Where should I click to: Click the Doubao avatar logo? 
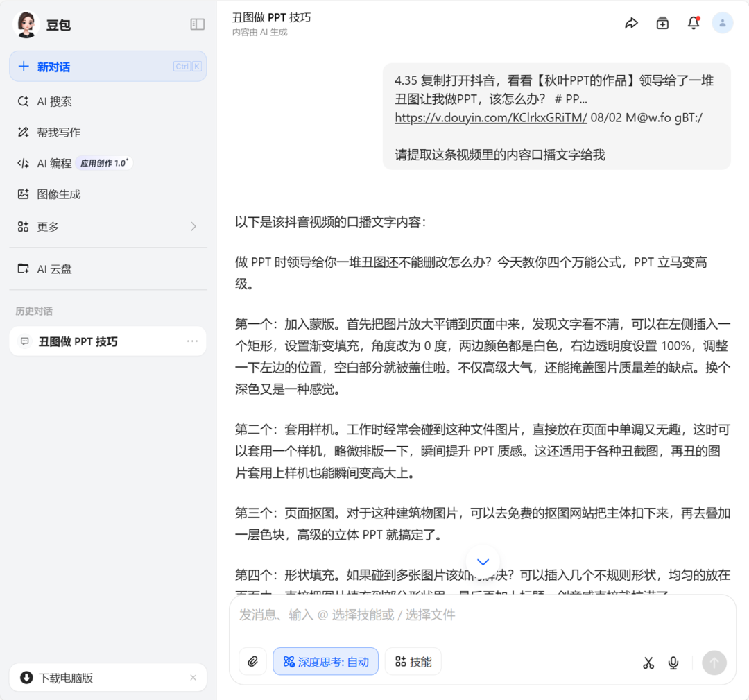[26, 24]
